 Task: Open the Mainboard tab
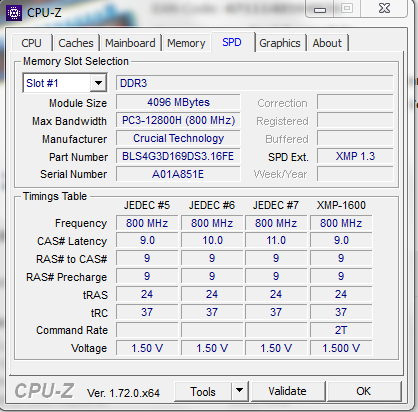[x=130, y=43]
